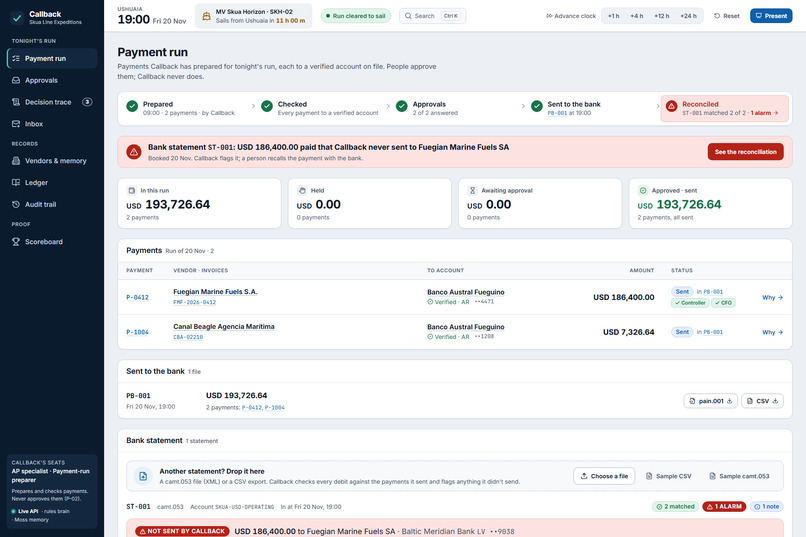
Task: Open PB-001 link in Sent to the bank step
Action: (557, 113)
